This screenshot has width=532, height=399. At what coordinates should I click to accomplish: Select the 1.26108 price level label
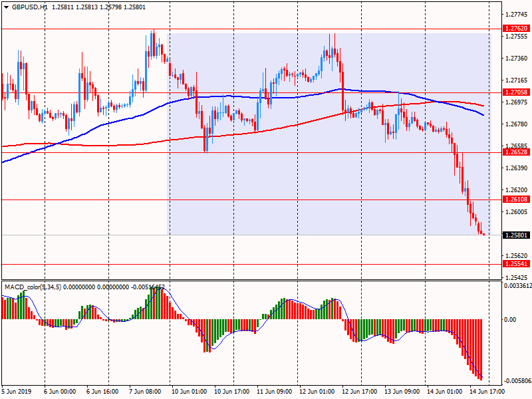pyautogui.click(x=516, y=199)
